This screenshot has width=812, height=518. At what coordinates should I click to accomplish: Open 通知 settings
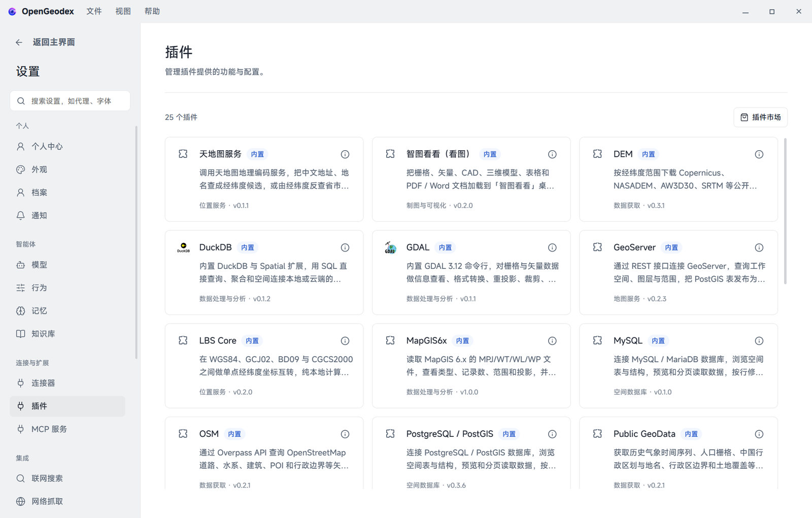[x=67, y=216]
